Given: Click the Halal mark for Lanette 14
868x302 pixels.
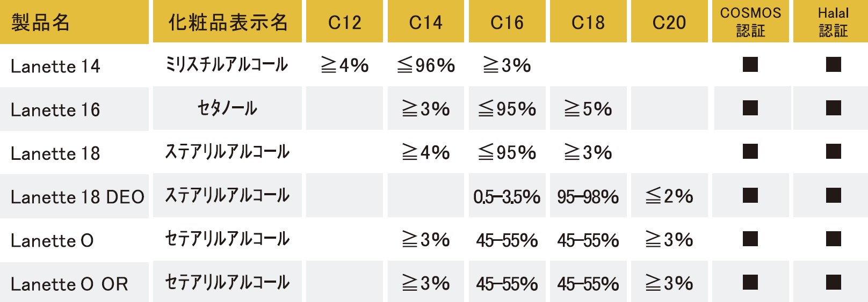Looking at the screenshot, I should click(834, 64).
